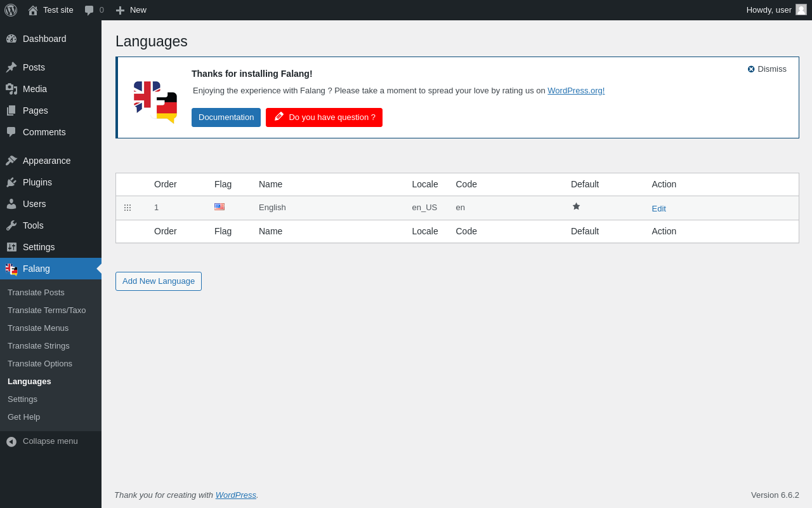The width and height of the screenshot is (812, 508).
Task: Click the default star for English
Action: point(576,206)
